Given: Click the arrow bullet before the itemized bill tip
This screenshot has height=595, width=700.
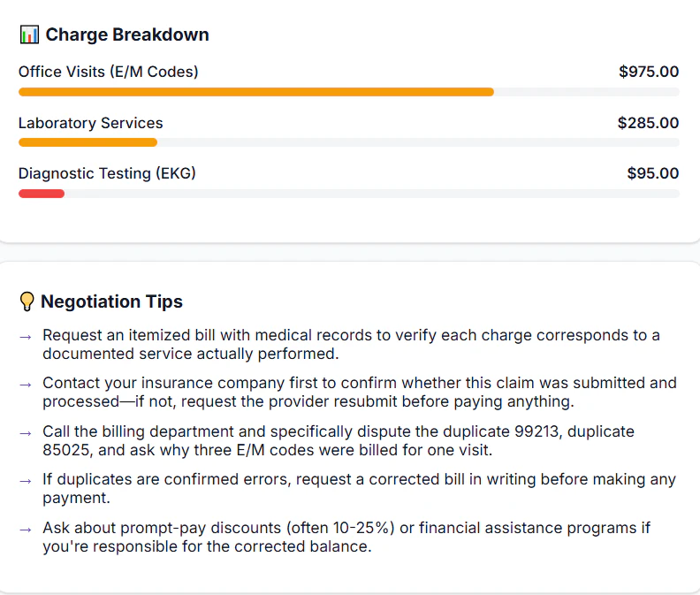Looking at the screenshot, I should tap(26, 337).
